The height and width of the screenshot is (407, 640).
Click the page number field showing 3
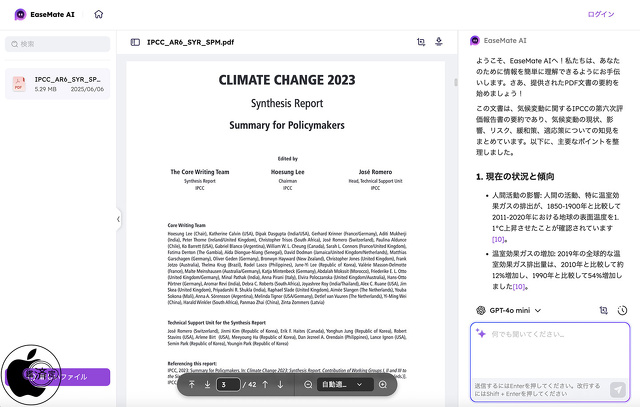228,385
